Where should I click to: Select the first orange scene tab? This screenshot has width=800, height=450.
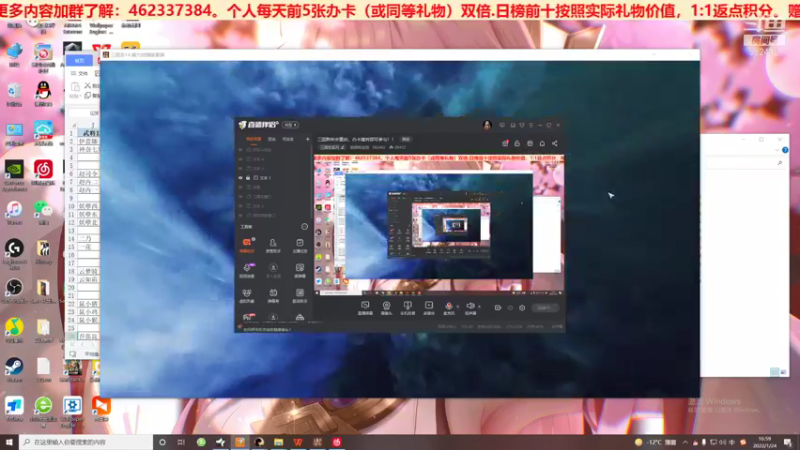pyautogui.click(x=254, y=139)
